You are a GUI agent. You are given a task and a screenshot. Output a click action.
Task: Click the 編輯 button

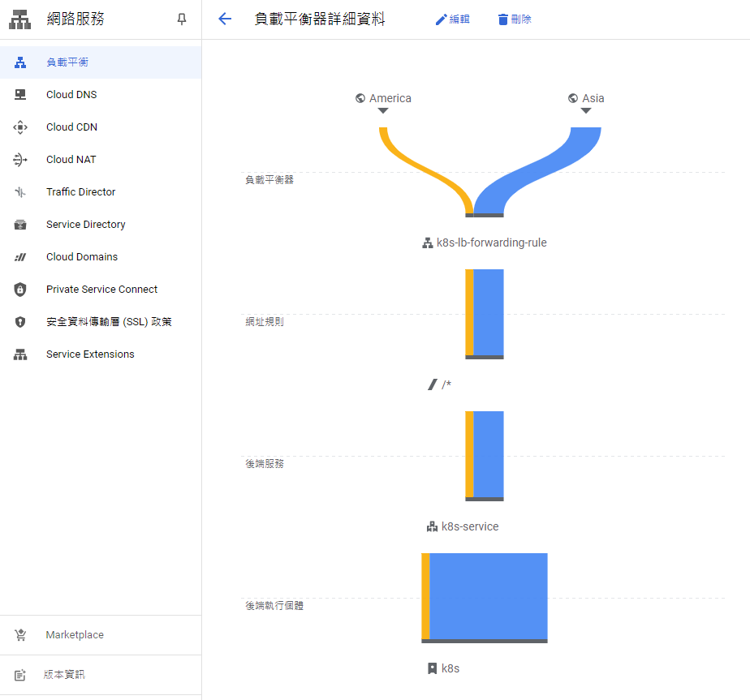coord(452,19)
